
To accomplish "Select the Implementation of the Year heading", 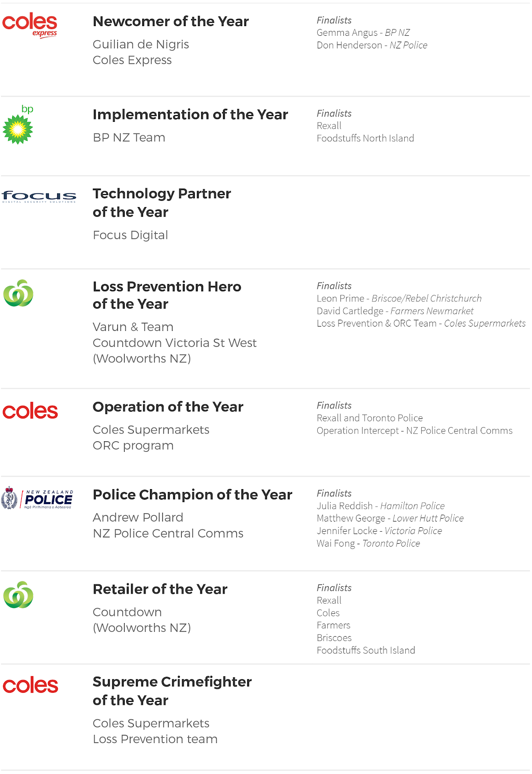I will tap(191, 115).
